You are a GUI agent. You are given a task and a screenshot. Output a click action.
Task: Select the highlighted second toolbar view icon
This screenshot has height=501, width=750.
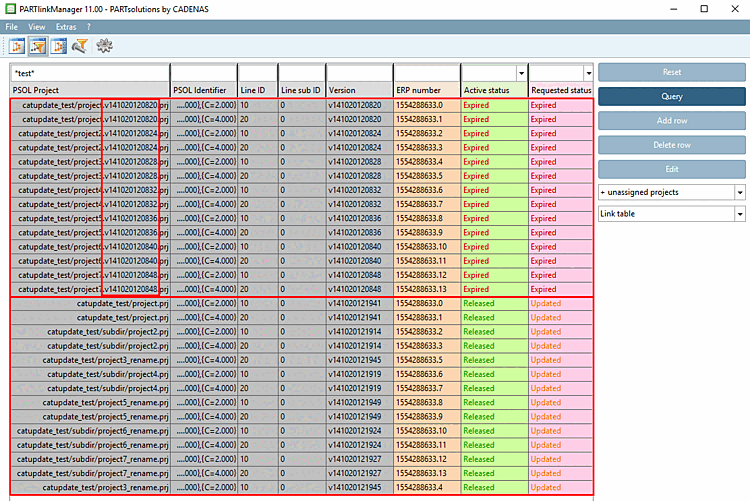click(38, 45)
